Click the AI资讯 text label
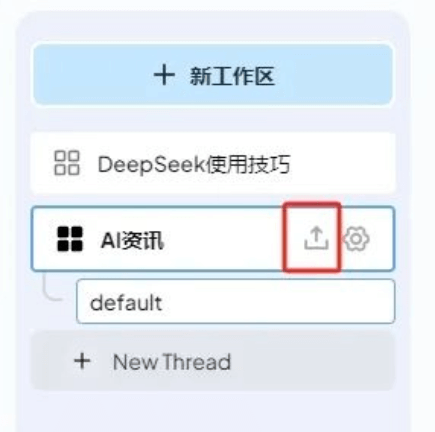 click(x=132, y=240)
